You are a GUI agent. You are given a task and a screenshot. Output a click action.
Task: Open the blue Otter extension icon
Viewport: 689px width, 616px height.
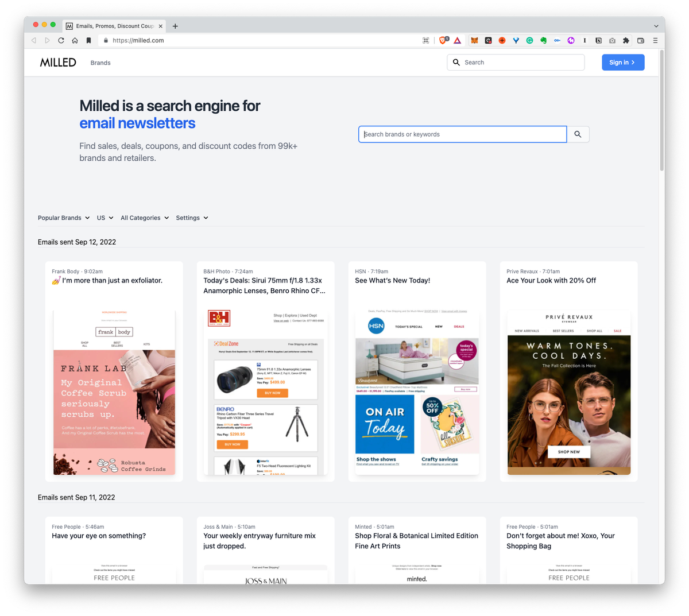pyautogui.click(x=557, y=41)
